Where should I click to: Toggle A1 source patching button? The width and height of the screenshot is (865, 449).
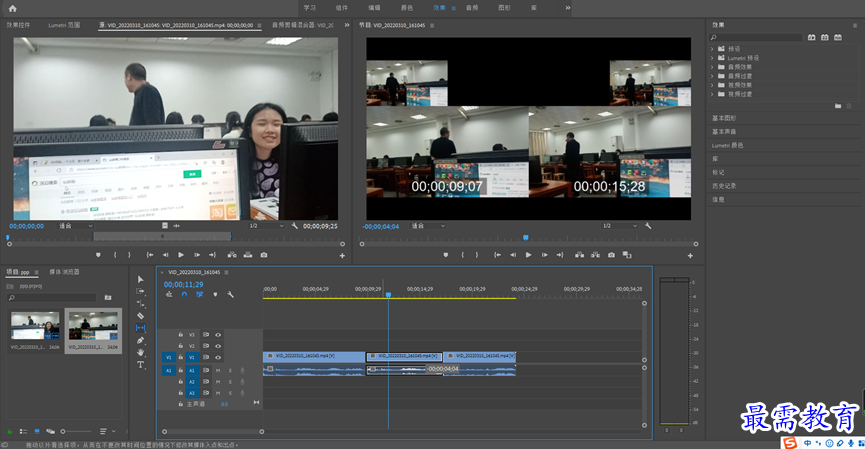[x=169, y=371]
